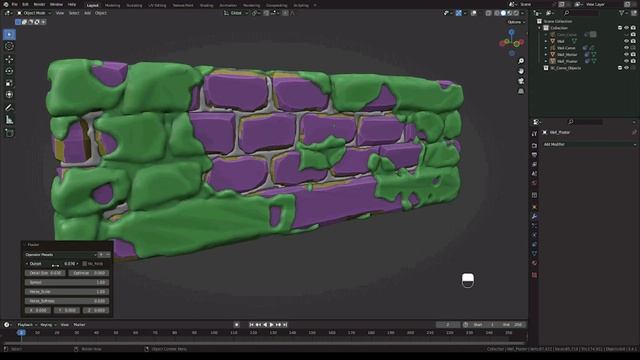This screenshot has width=640, height=360.
Task: Open the Output properties tab
Action: (534, 155)
